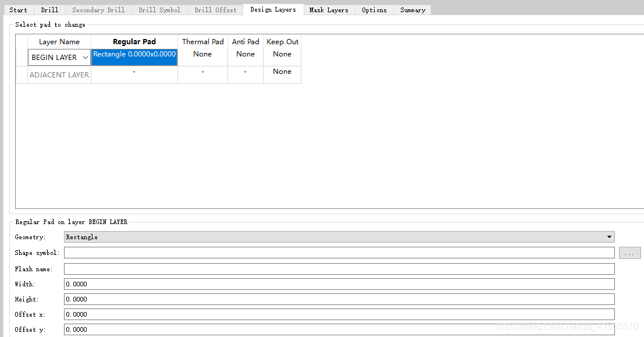This screenshot has height=337, width=644.
Task: Click in the Offset x field
Action: [x=339, y=314]
